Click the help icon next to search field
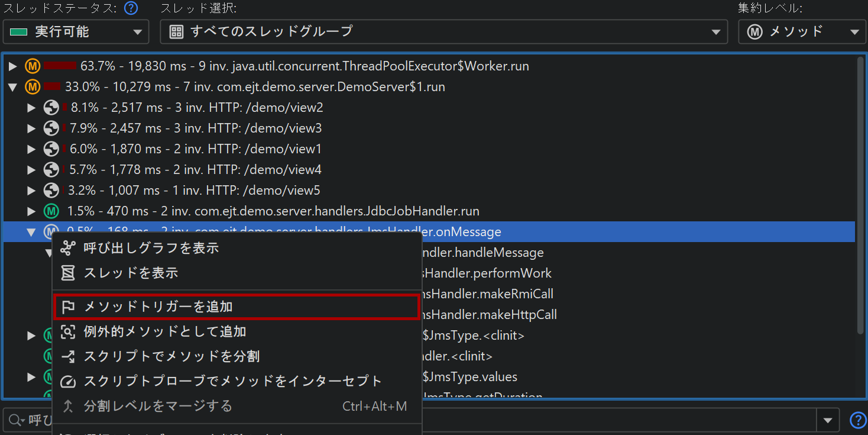The image size is (868, 435). pos(857,420)
